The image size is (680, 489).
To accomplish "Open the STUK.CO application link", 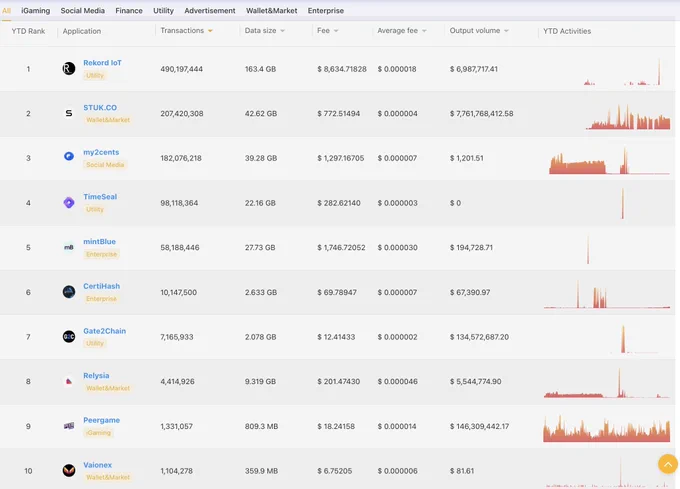I will (x=100, y=108).
